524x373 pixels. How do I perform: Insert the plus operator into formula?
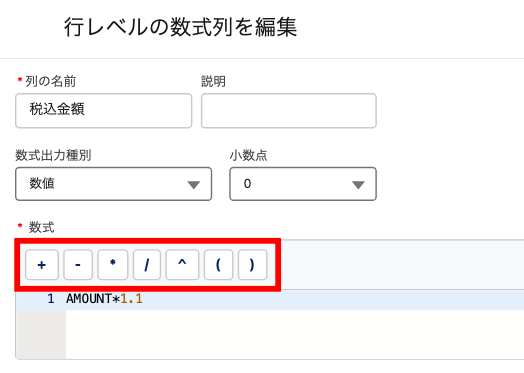42,265
